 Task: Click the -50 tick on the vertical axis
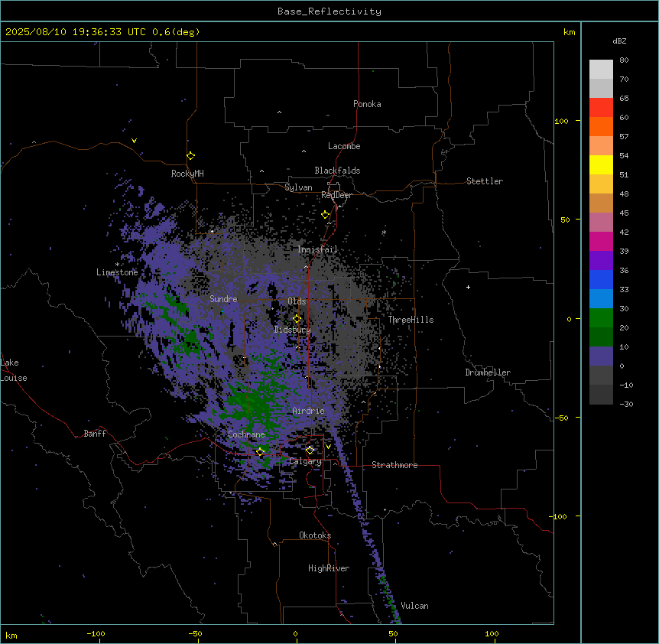pos(561,418)
